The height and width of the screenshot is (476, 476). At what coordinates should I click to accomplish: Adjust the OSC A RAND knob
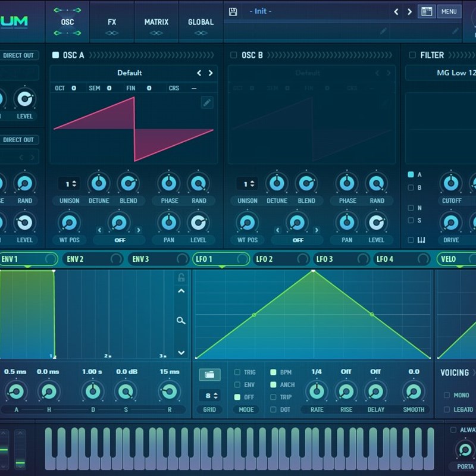[x=198, y=183]
